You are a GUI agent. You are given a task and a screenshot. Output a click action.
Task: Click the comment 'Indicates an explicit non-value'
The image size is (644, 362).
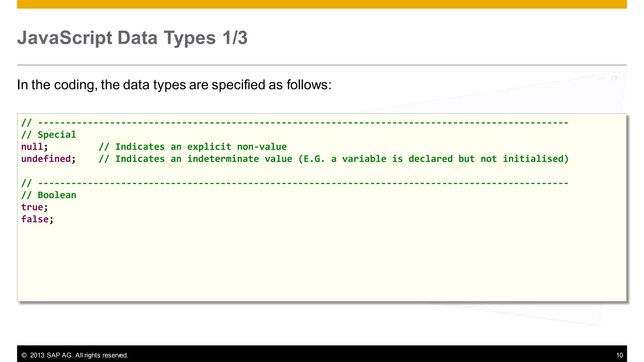pos(192,147)
